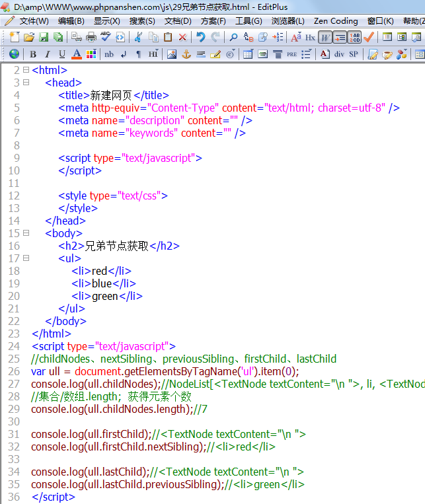Viewport: 425px width, 504px height.
Task: Open the 浏览器(L) menu
Action: 288,21
